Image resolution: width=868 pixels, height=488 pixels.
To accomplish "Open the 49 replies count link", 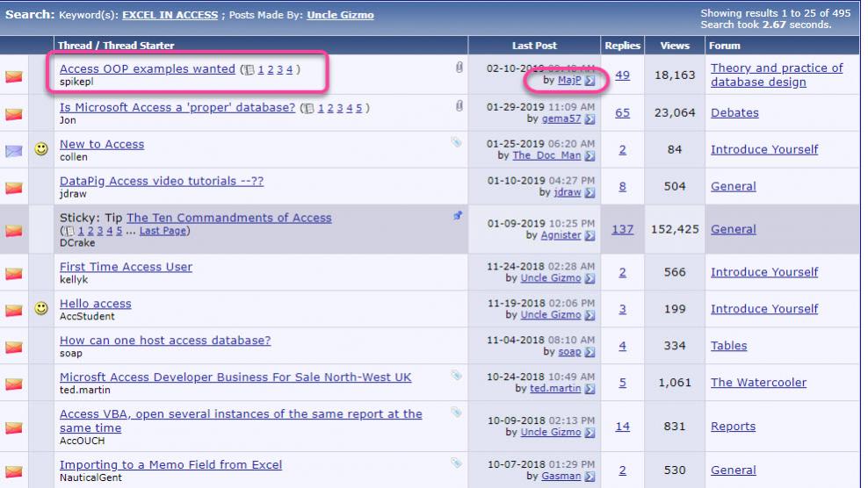I will click(622, 75).
